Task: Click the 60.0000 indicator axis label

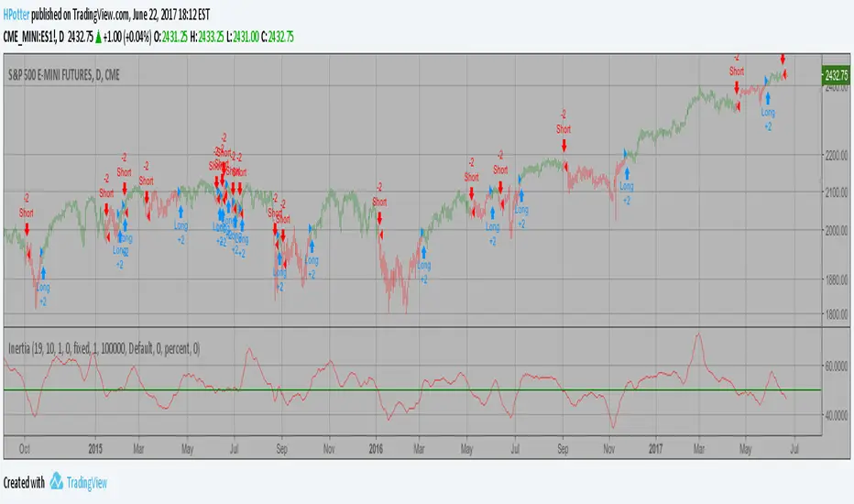Action: [x=836, y=367]
